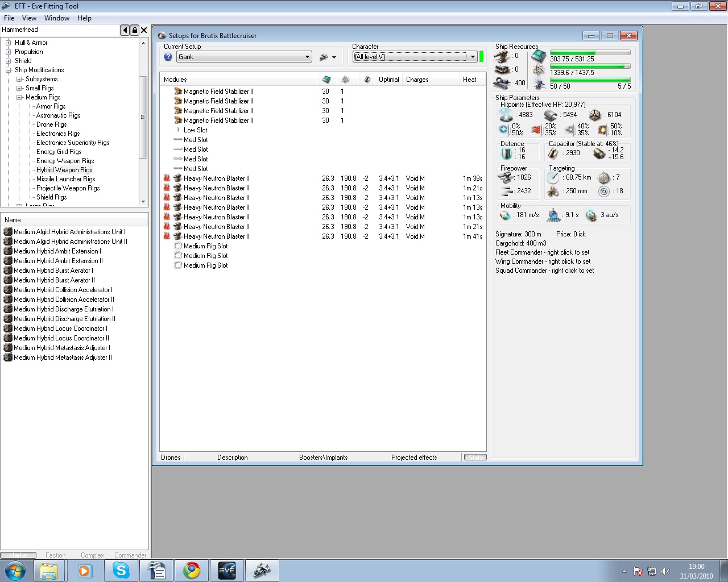The height and width of the screenshot is (582, 728).
Task: Click the armor hitpoints icon
Action: click(550, 115)
